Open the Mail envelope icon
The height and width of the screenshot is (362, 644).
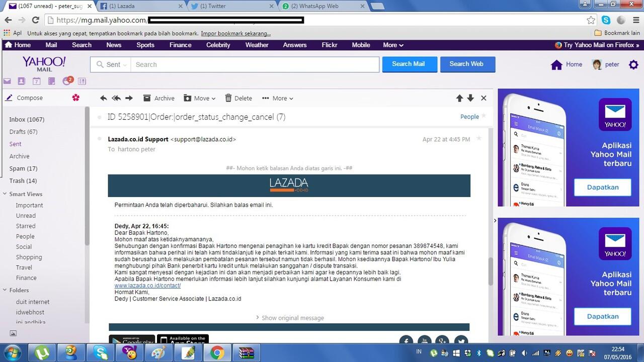pyautogui.click(x=7, y=81)
